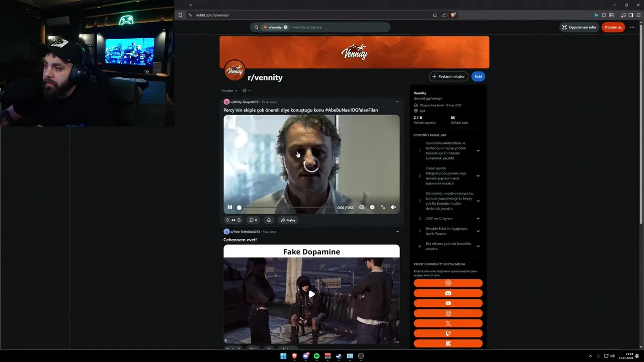Open Steam from the taskbar
This screenshot has width=644, height=362.
click(339, 356)
